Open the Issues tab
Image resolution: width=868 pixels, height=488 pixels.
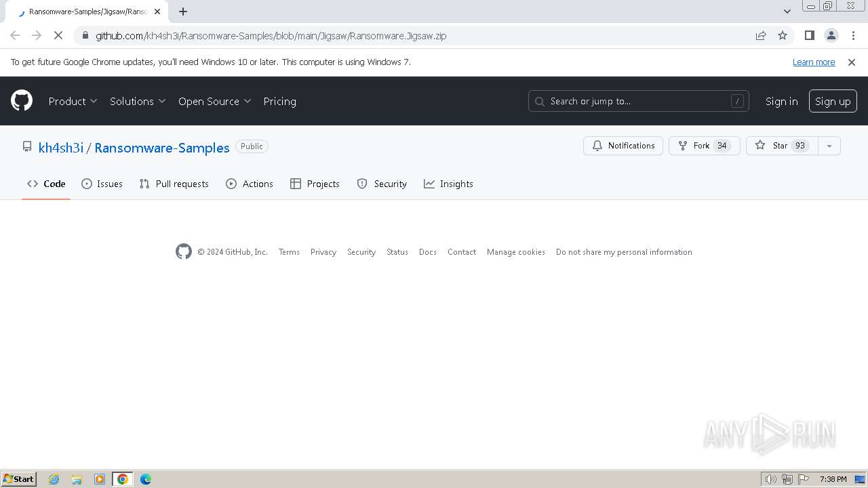click(102, 184)
